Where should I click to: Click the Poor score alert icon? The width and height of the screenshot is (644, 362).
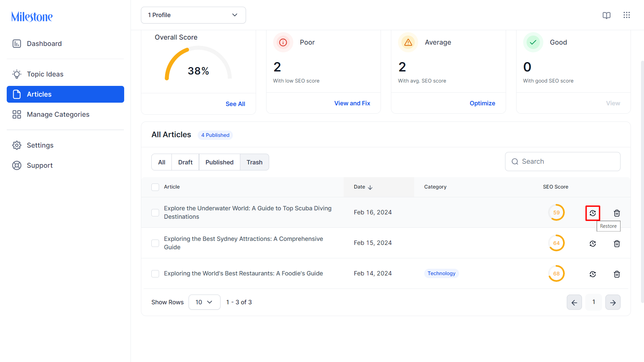click(283, 42)
